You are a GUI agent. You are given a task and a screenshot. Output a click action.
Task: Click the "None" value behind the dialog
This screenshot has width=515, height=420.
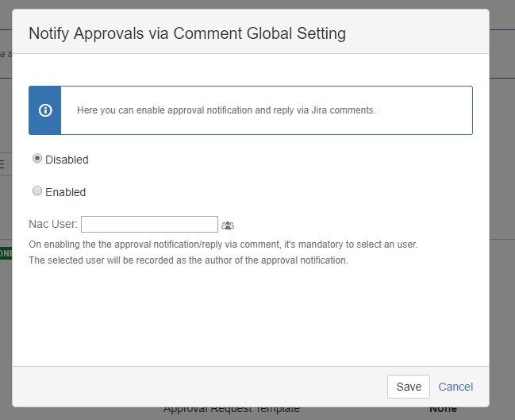443,410
